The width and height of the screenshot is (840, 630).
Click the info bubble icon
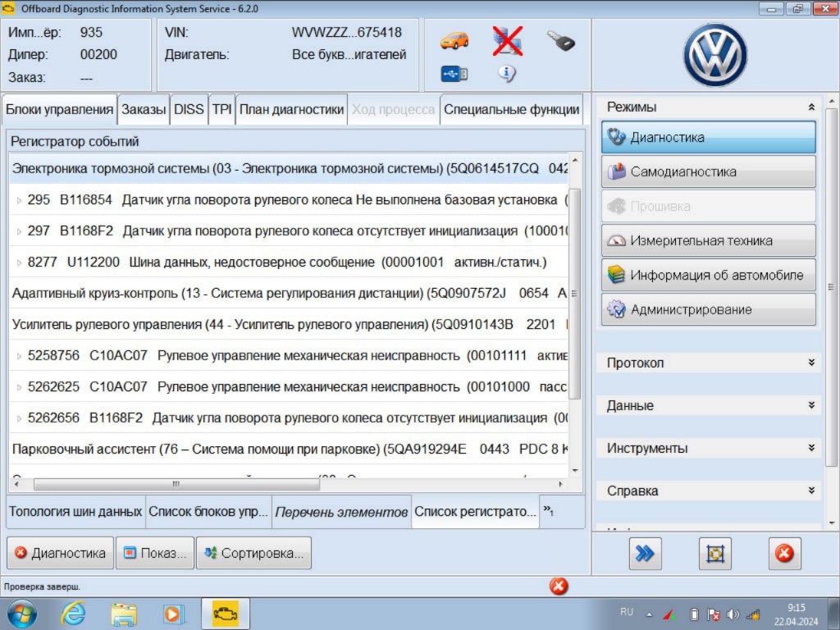507,73
